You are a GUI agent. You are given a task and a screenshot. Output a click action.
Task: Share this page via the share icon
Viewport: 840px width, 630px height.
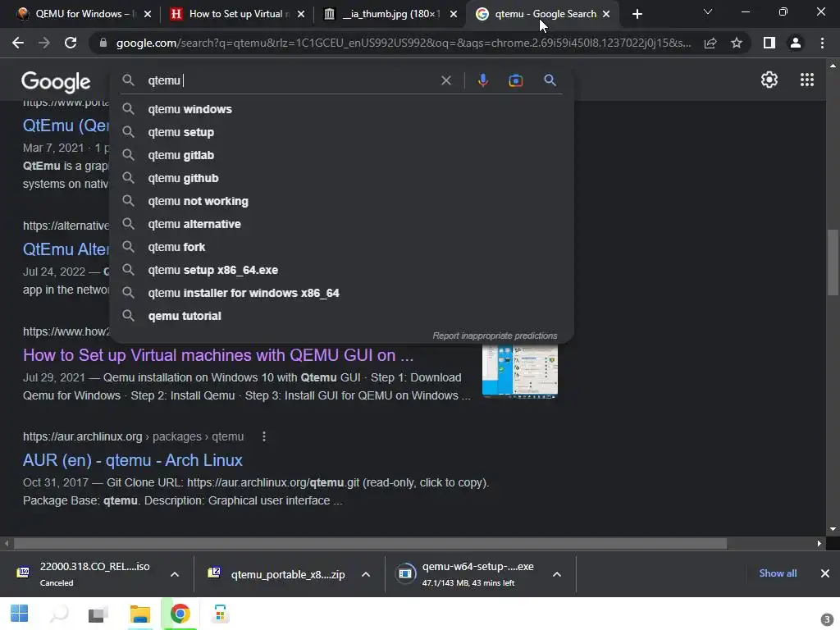pyautogui.click(x=710, y=43)
